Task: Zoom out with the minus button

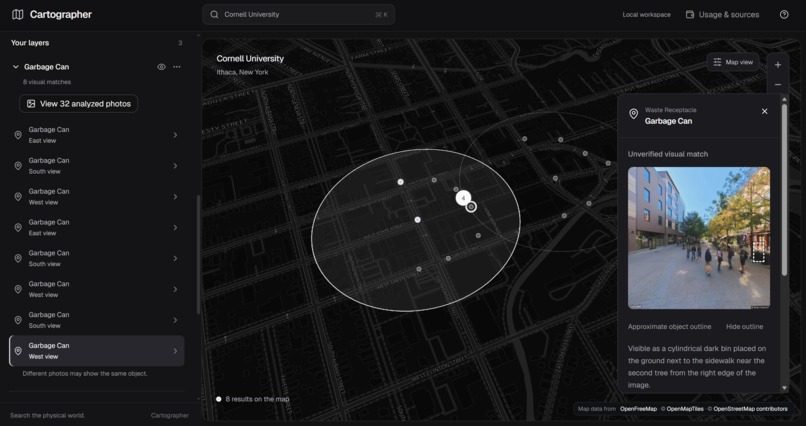Action: 778,84
